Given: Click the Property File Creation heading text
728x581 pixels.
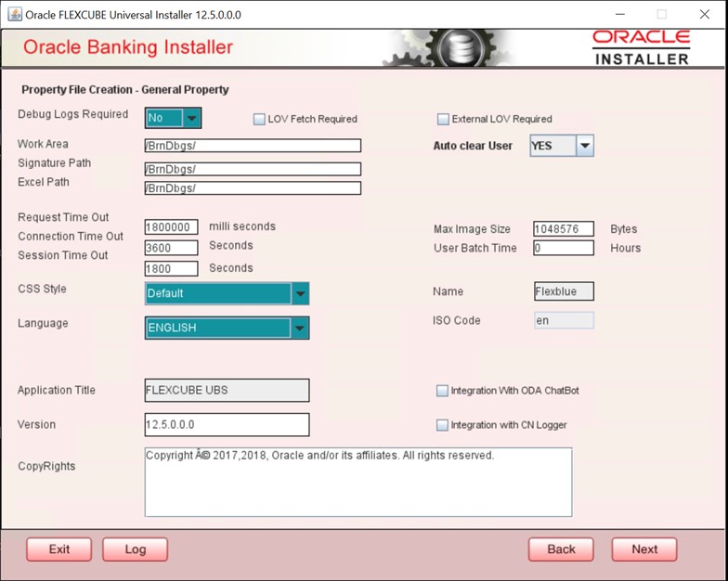Looking at the screenshot, I should pyautogui.click(x=124, y=89).
